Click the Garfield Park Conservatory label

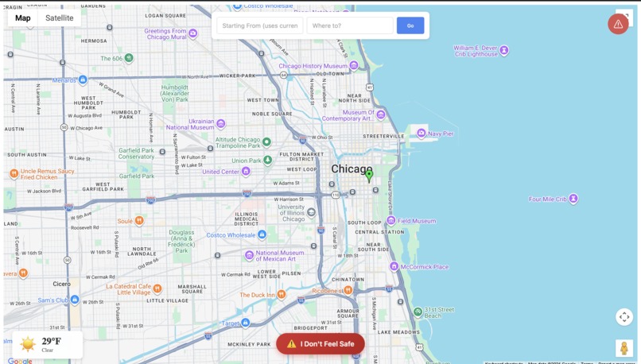click(136, 153)
